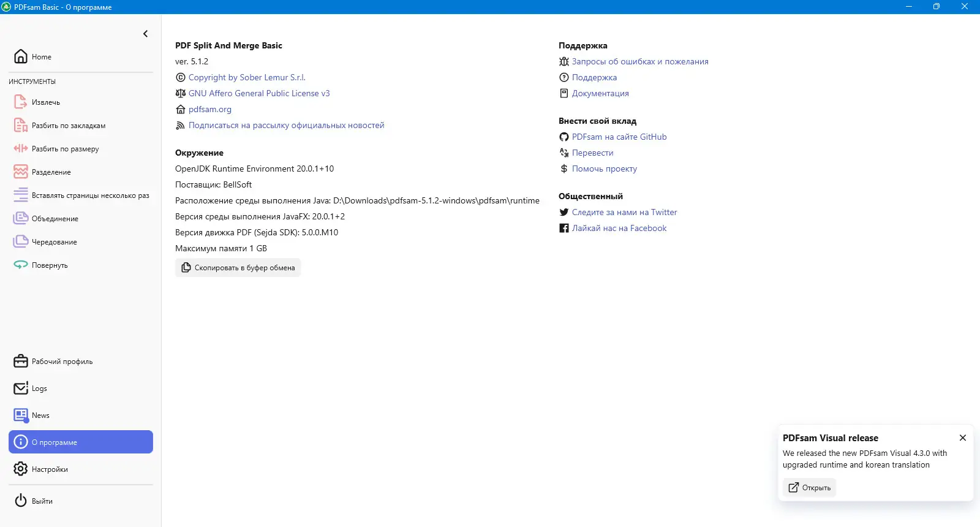Click the Помочь проекту donate link
The image size is (980, 527).
click(605, 169)
